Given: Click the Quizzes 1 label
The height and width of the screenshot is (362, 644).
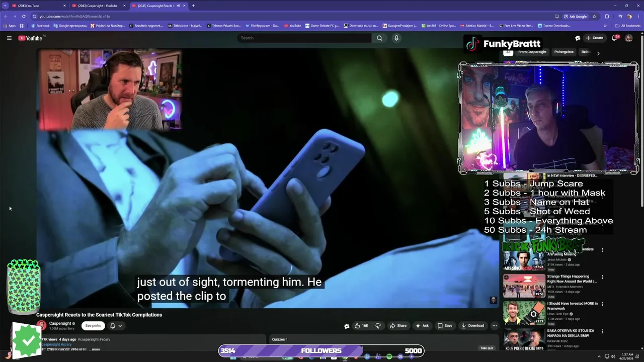Looking at the screenshot, I should [280, 339].
